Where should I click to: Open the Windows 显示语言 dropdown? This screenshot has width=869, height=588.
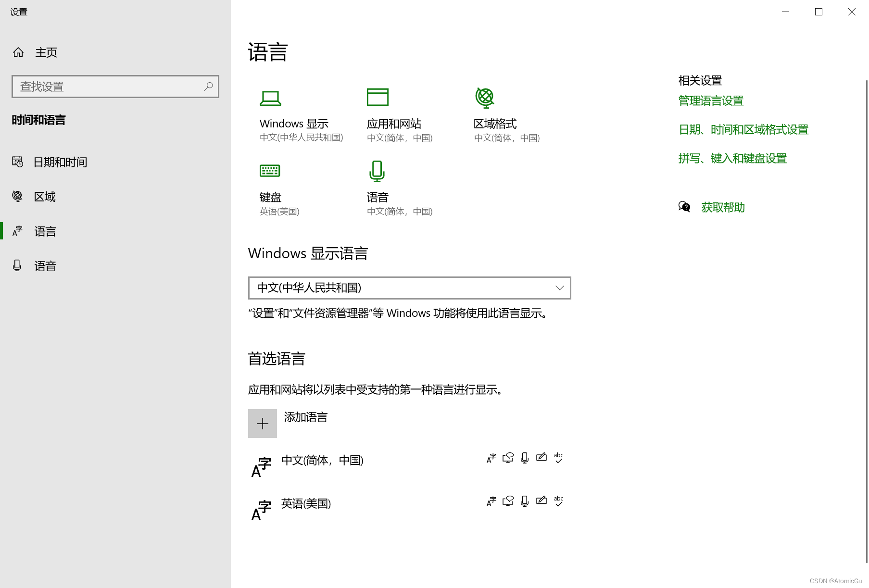[410, 288]
